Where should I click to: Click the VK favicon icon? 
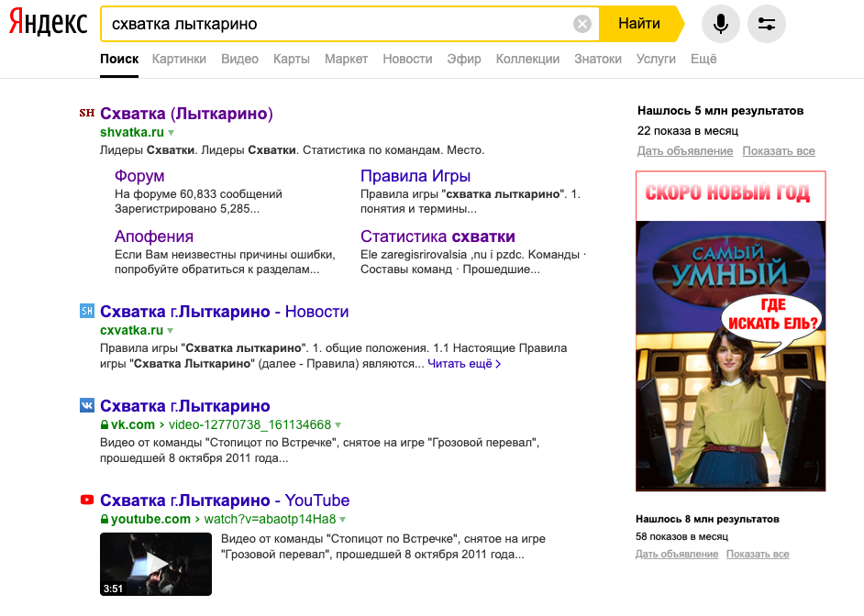pos(87,405)
